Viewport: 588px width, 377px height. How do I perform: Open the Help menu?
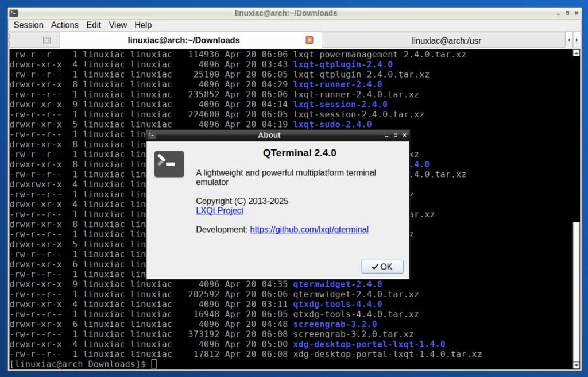(143, 25)
